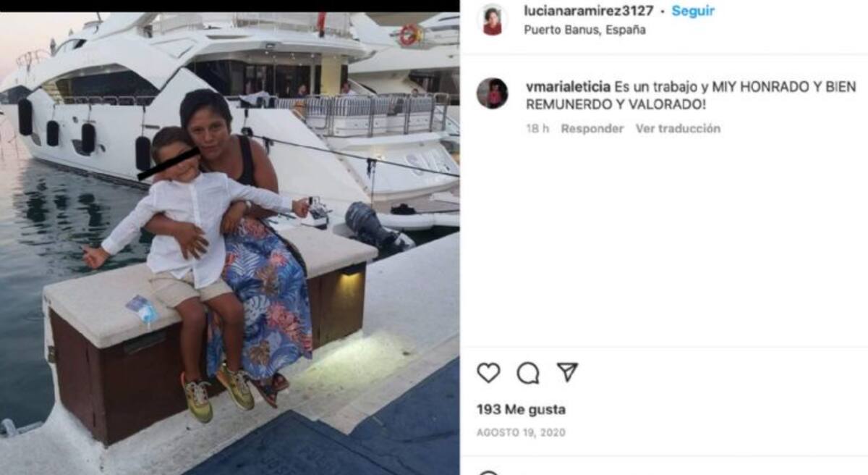Image resolution: width=868 pixels, height=475 pixels.
Task: Open vmarialeticia username in comment
Action: coord(568,87)
